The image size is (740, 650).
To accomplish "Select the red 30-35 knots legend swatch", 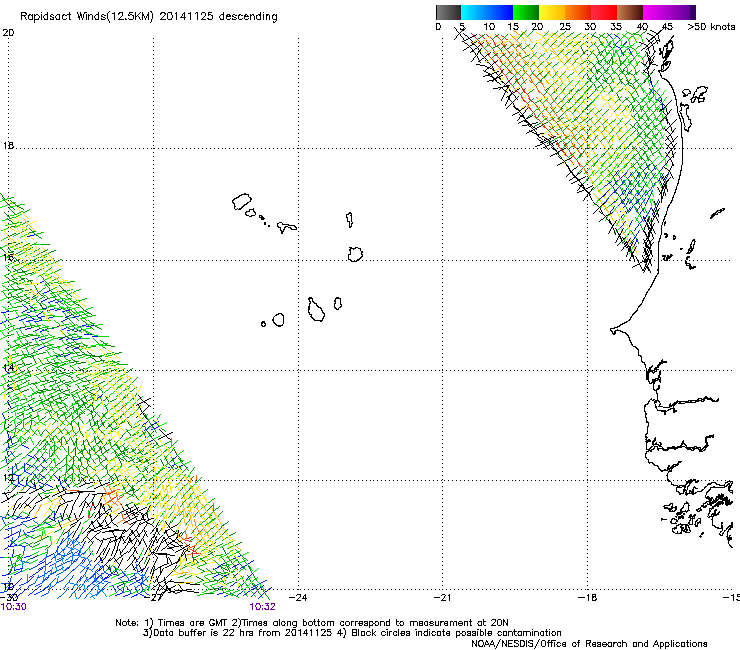I will (604, 12).
